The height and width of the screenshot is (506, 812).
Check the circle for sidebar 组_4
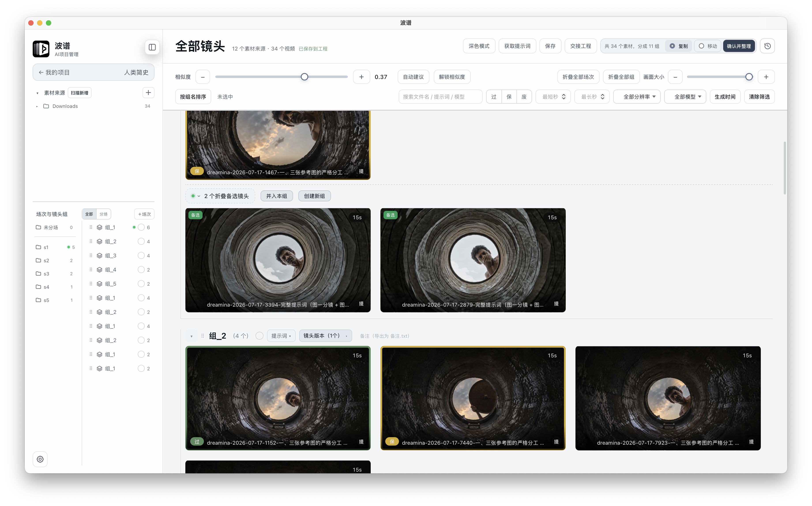(x=141, y=270)
